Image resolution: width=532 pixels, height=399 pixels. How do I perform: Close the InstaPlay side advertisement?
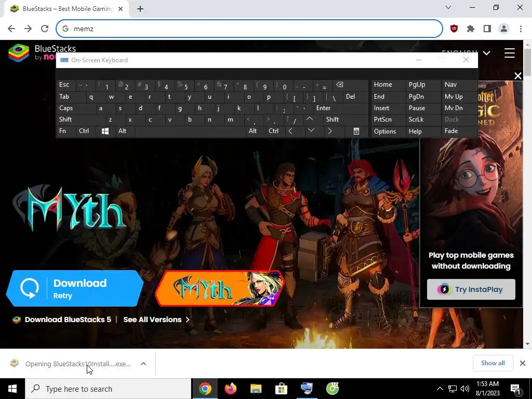(x=518, y=76)
